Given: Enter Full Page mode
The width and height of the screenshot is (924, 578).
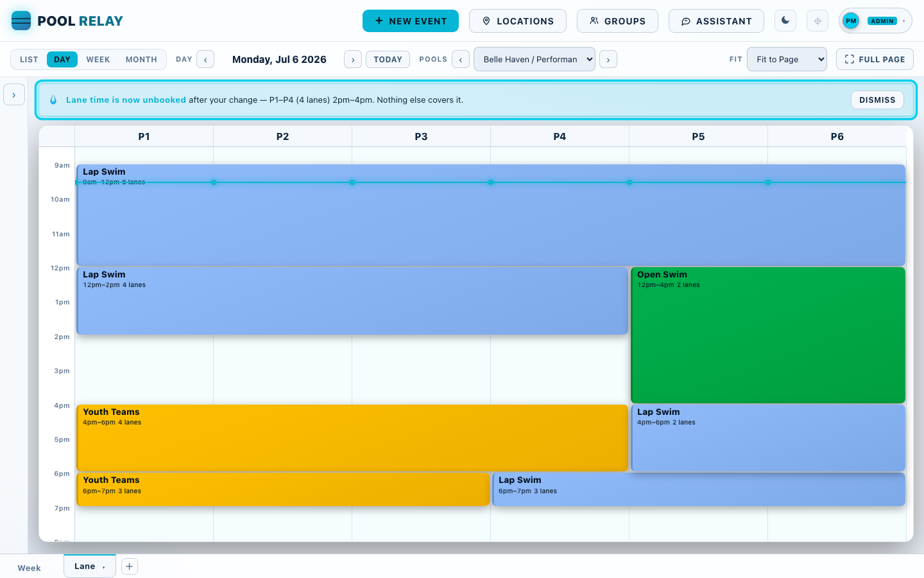Looking at the screenshot, I should point(875,59).
